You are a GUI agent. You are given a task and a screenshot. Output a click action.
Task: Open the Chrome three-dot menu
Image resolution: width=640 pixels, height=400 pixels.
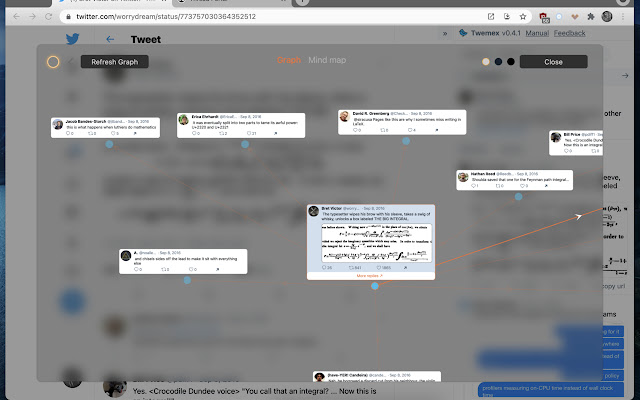point(623,16)
